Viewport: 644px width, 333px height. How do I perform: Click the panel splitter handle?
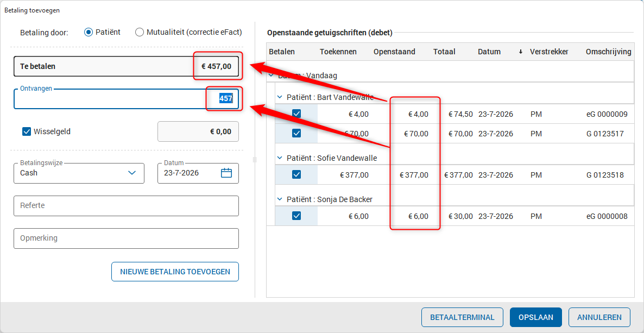click(255, 160)
